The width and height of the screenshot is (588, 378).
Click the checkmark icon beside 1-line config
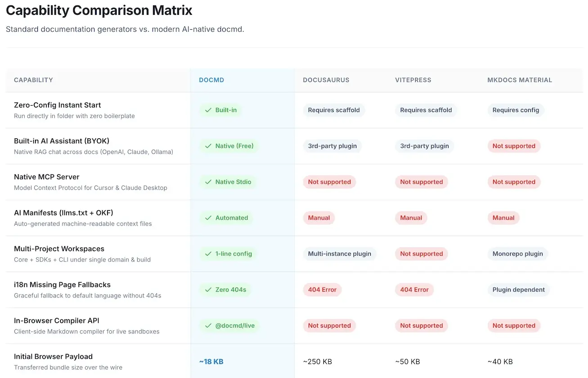(208, 254)
